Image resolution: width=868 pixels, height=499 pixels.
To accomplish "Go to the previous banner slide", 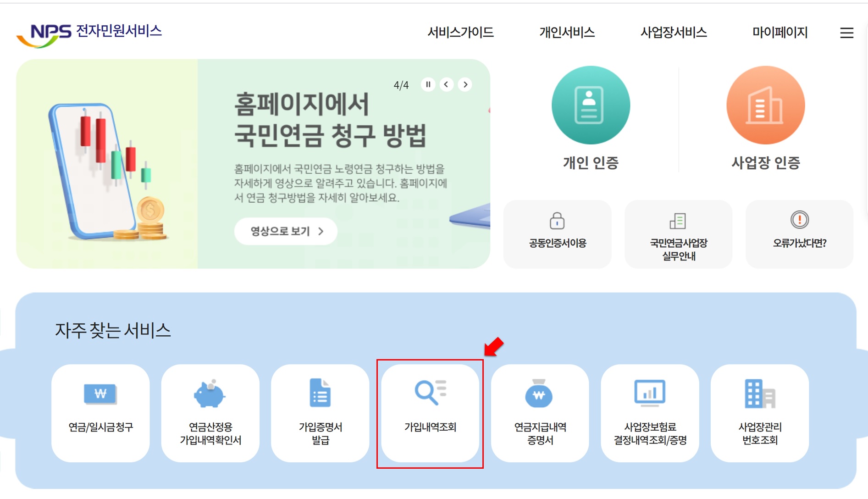I will [x=445, y=84].
